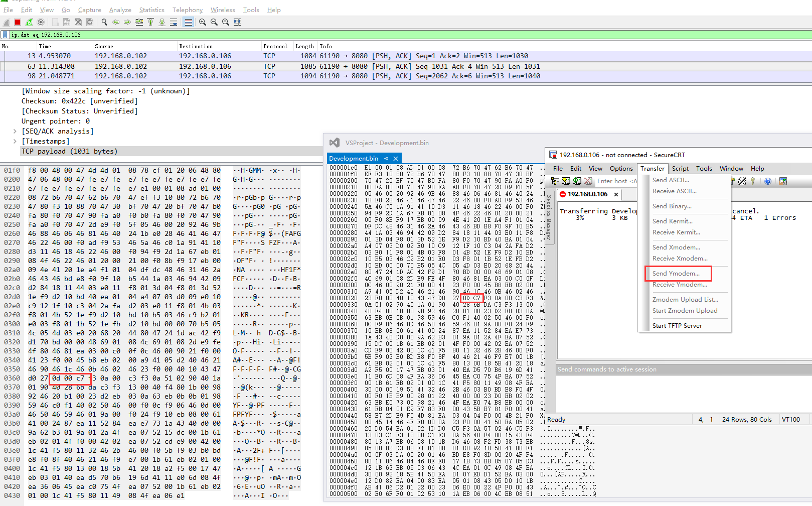
Task: Open SecureCRT Options menu
Action: coord(621,169)
